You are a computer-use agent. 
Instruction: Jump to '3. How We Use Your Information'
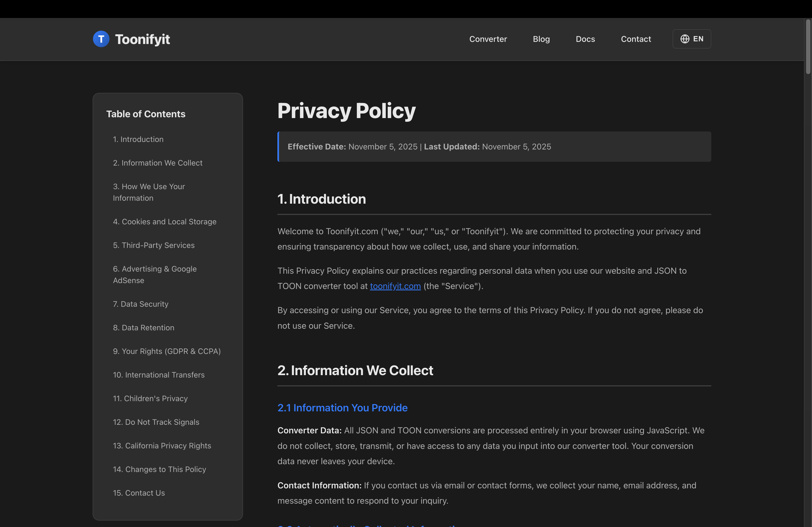click(149, 192)
